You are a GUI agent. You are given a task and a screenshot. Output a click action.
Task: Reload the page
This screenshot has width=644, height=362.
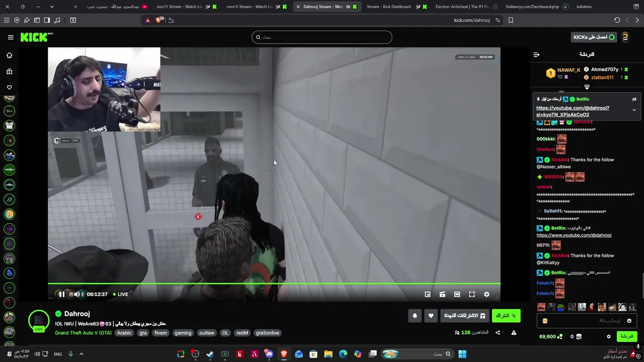[617, 20]
